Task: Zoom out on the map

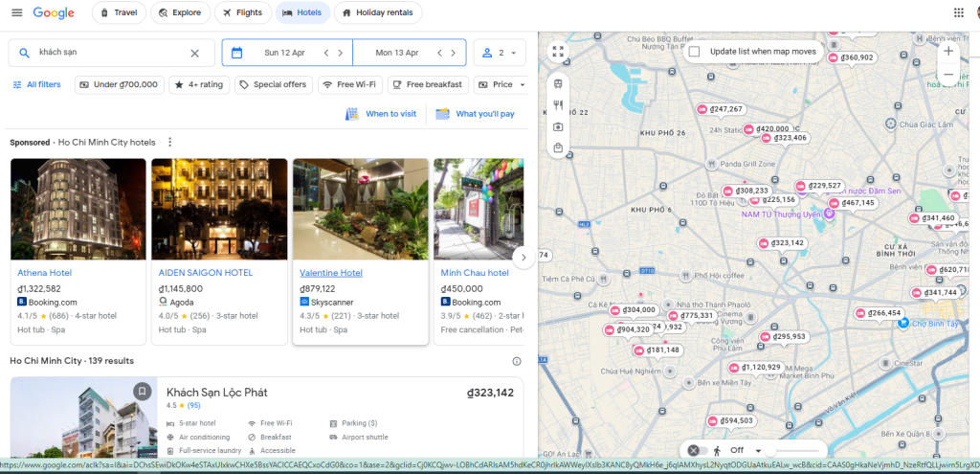Action: 948,75
